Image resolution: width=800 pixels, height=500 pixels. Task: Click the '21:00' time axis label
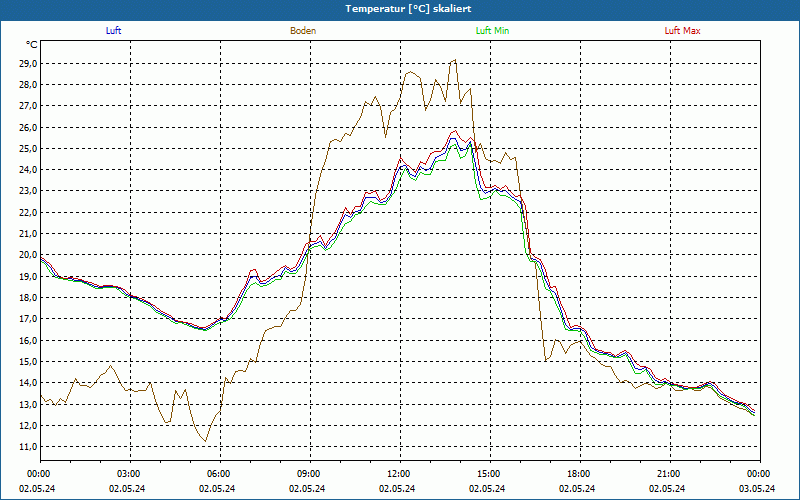[x=670, y=474]
